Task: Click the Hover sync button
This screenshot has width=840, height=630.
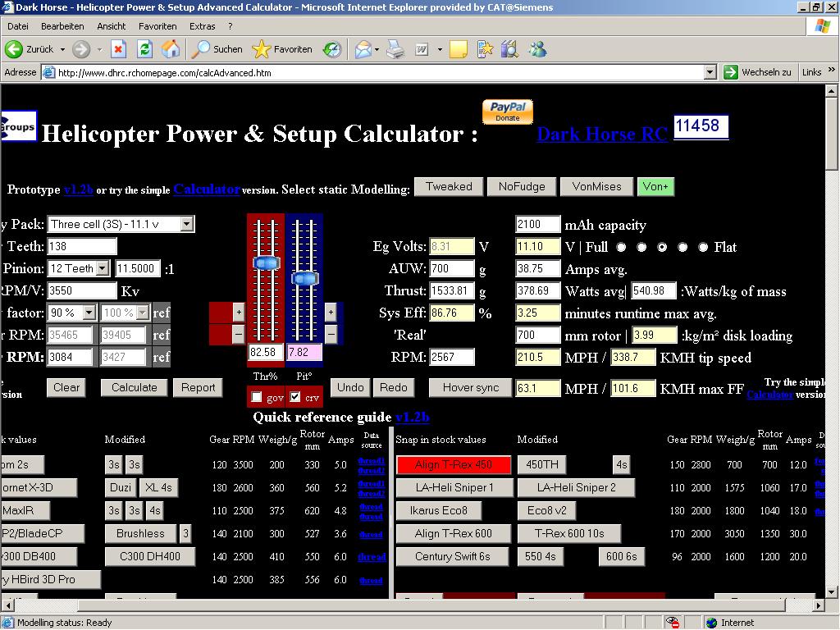Action: click(x=471, y=388)
